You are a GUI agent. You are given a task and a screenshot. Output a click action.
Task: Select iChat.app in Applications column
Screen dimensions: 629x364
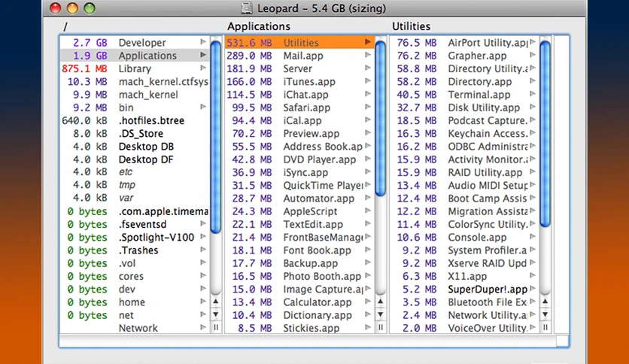[x=299, y=95]
